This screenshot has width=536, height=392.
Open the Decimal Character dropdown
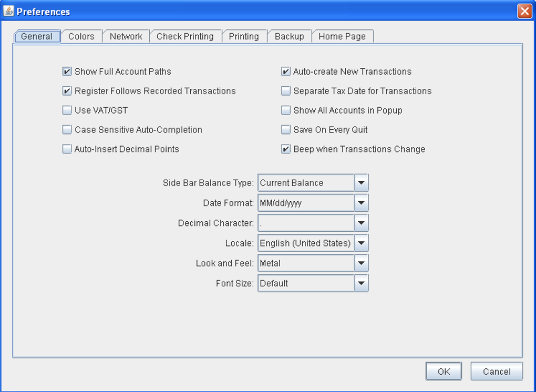[x=361, y=223]
